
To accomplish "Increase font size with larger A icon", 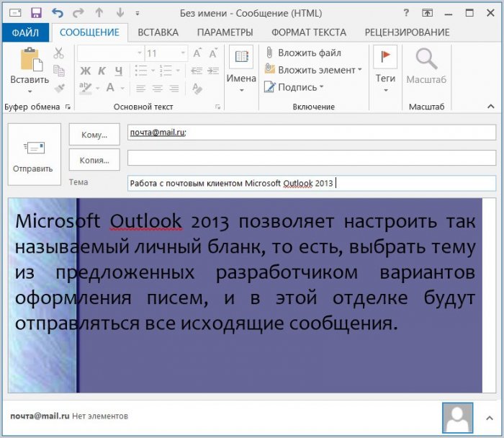I will pyautogui.click(x=197, y=53).
